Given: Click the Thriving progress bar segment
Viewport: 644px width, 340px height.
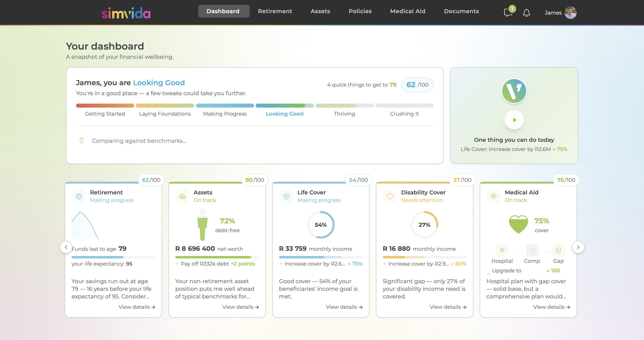Looking at the screenshot, I should [x=345, y=106].
